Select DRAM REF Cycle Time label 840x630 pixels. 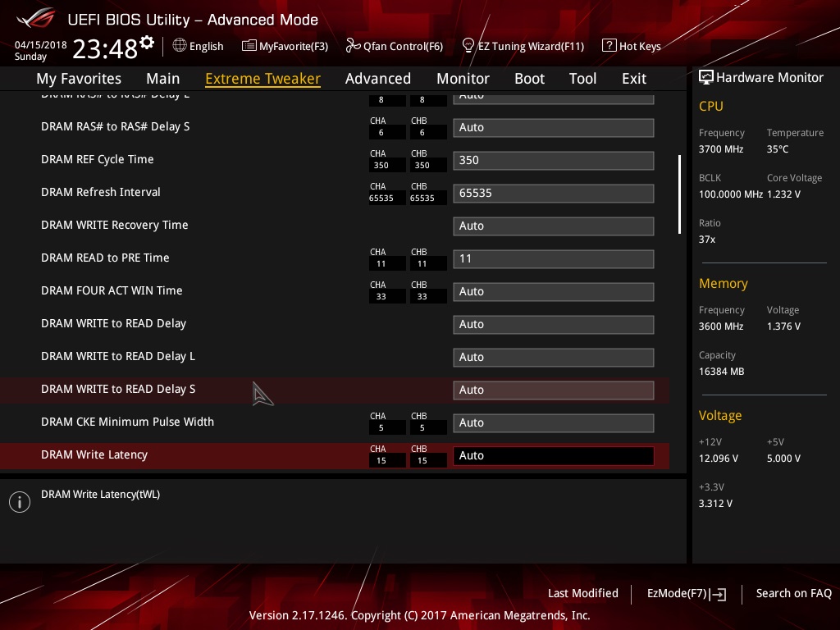pos(98,159)
